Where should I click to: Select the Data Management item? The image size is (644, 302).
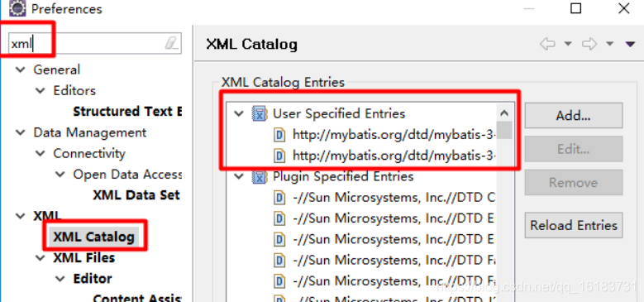point(89,132)
